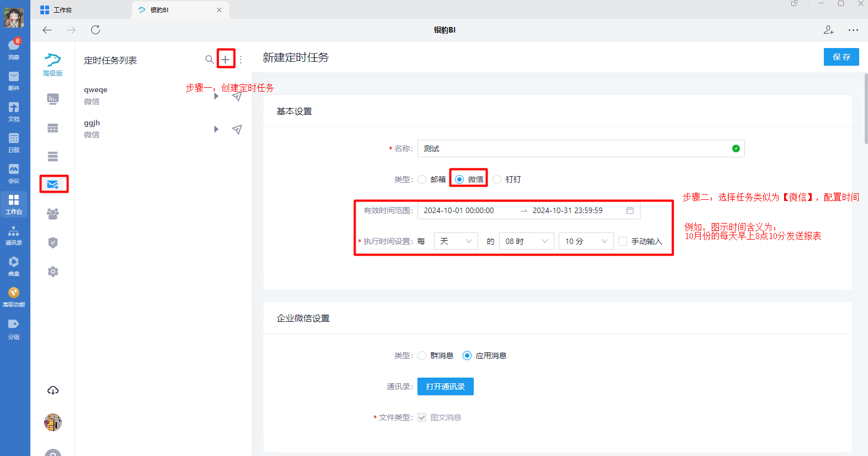The image size is (868, 456).
Task: Go back with the left arrow
Action: [47, 30]
